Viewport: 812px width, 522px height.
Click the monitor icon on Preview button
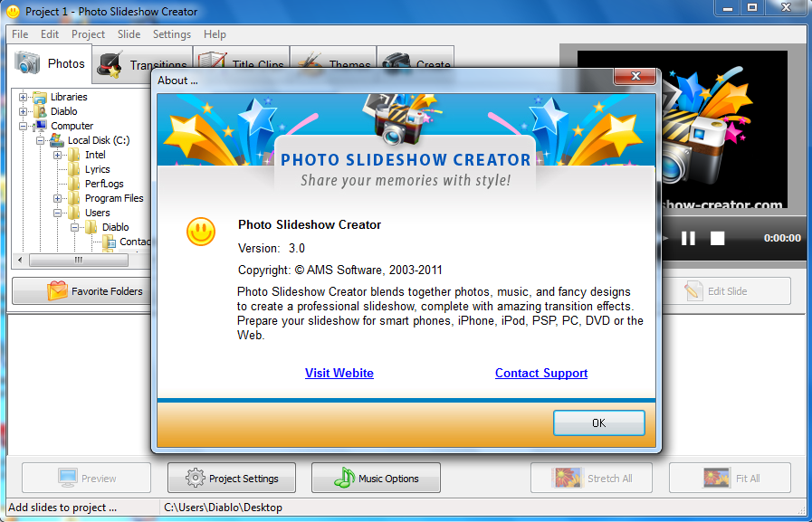pos(68,478)
